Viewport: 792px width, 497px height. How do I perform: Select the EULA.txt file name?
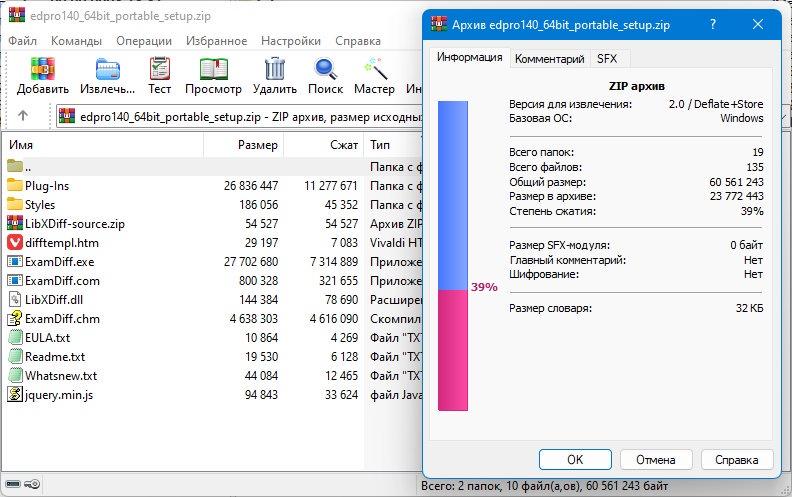point(47,337)
